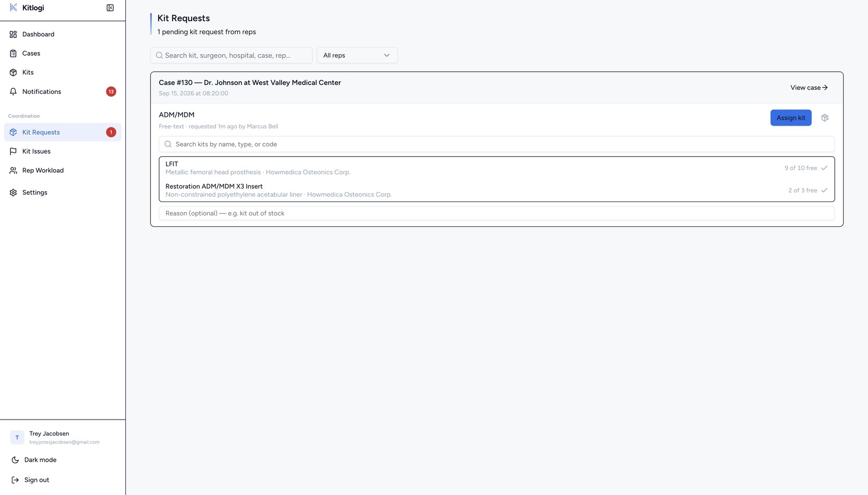Click the sign out arrow icon
The height and width of the screenshot is (495, 868).
15,480
